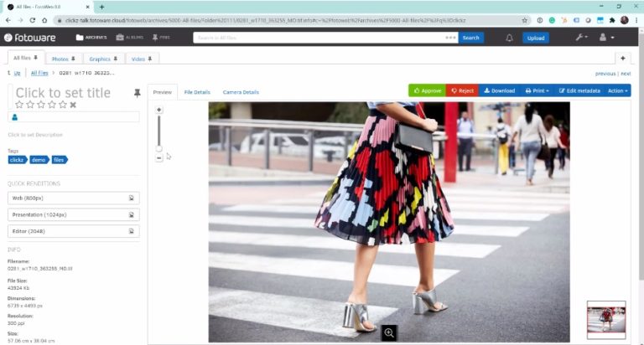Click the zoom out minus button
This screenshot has width=644, height=345.
click(159, 157)
